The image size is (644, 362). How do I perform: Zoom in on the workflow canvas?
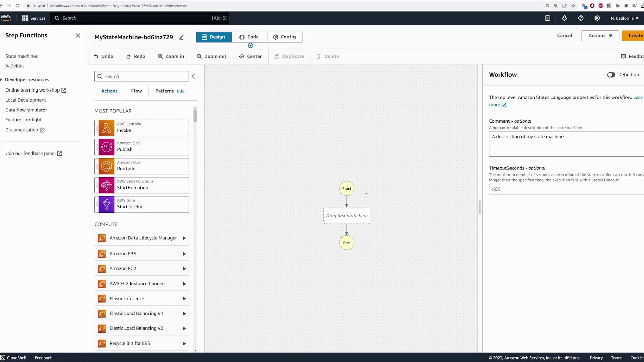coord(171,56)
